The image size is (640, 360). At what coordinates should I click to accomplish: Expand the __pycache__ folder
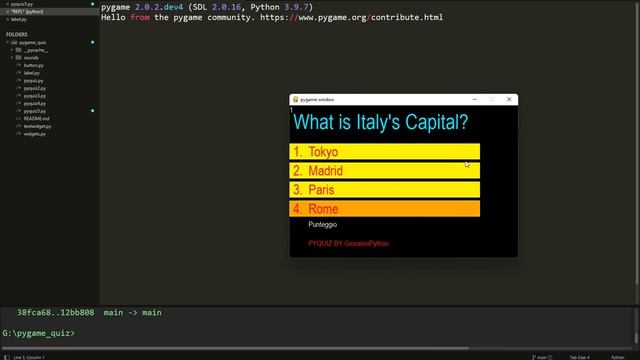(12, 50)
